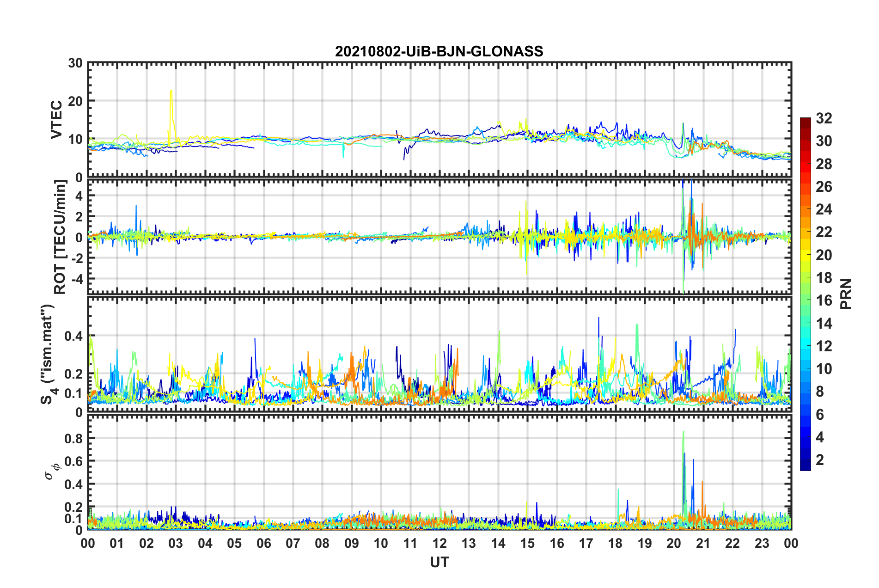Click colorbar tick value 24
This screenshot has height=588, width=879.
(824, 209)
